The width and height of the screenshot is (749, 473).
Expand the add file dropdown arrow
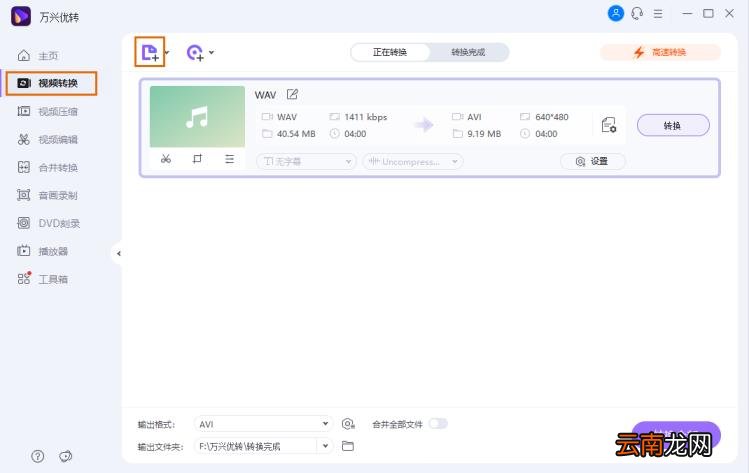pyautogui.click(x=167, y=52)
